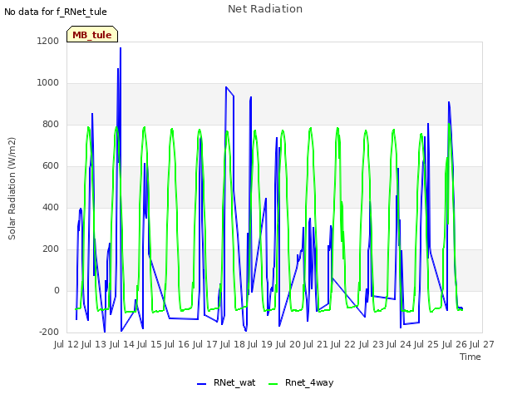
Task: Click the 0 y-axis tick label
Action: coord(57,291)
